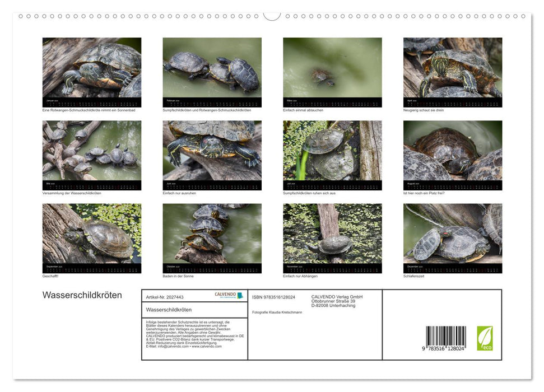Click the CALVENDO Verlag GmbH address block
This screenshot has width=544, height=392.
[336, 301]
